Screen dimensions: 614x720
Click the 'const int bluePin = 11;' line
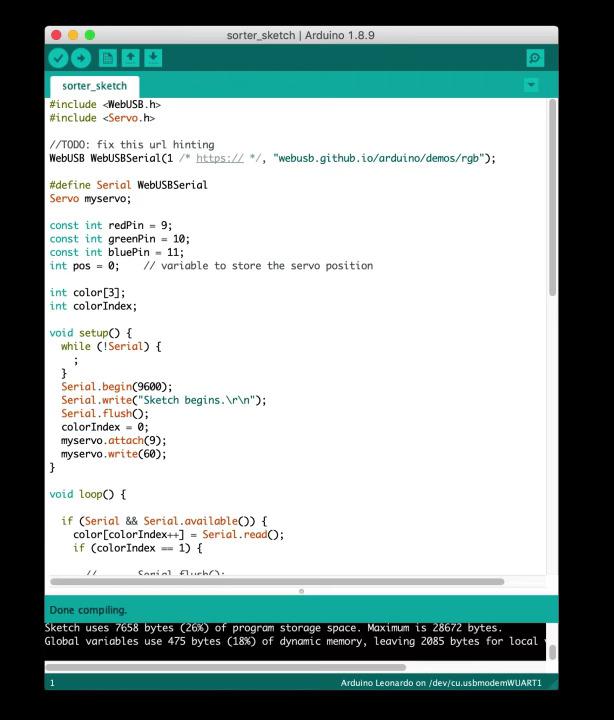click(117, 253)
